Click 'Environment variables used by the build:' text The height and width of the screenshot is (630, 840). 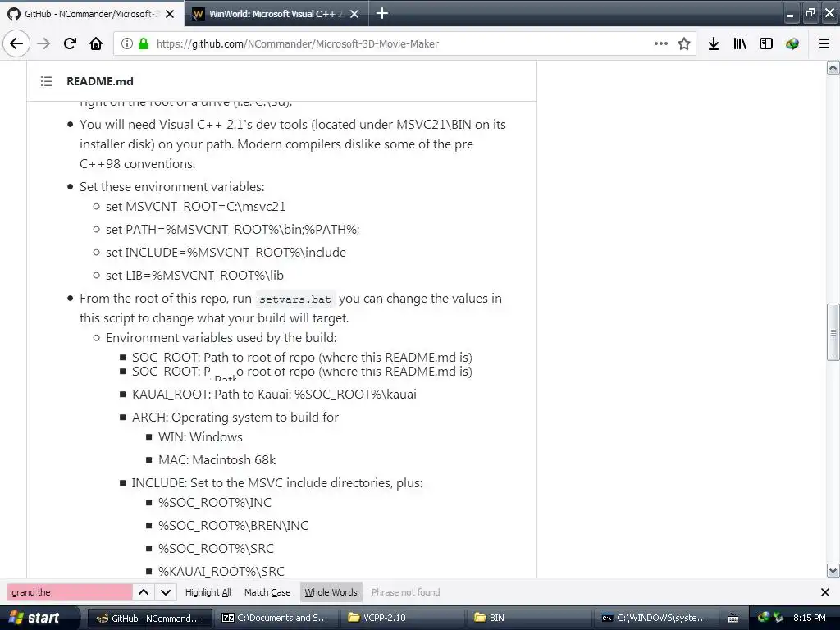click(x=221, y=337)
